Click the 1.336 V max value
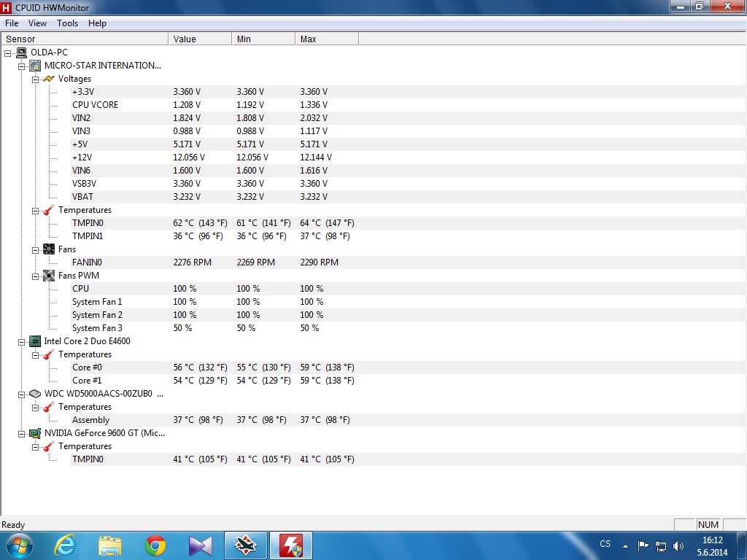Viewport: 747px width, 560px height. click(x=314, y=105)
